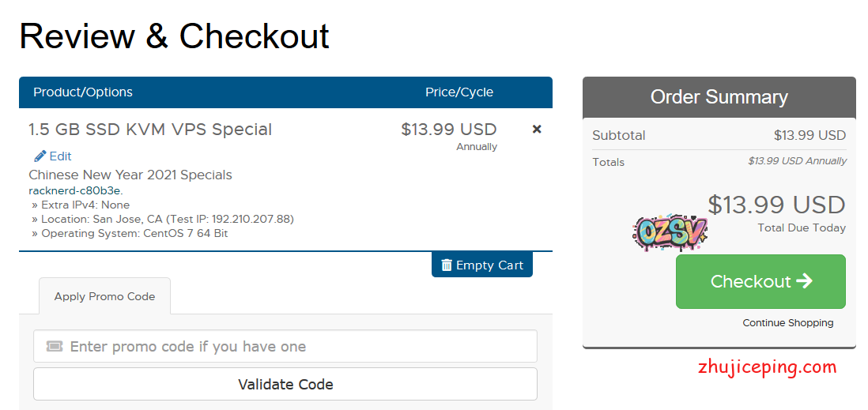
Task: Click the Subtotal row in Order Summary
Action: pyautogui.click(x=719, y=135)
